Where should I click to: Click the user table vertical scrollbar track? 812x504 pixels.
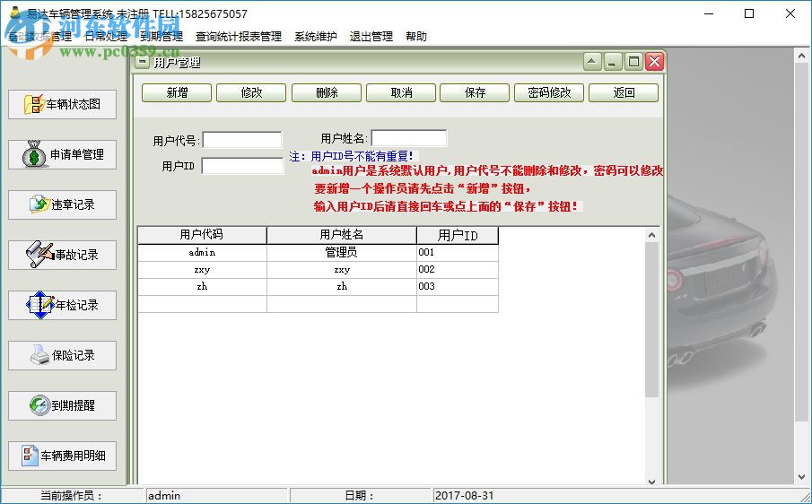[x=652, y=436]
